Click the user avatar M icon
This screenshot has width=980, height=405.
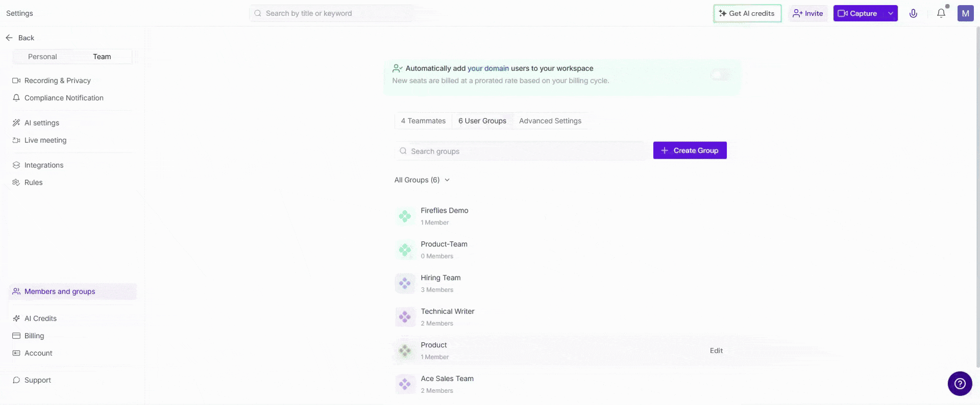[x=965, y=13]
